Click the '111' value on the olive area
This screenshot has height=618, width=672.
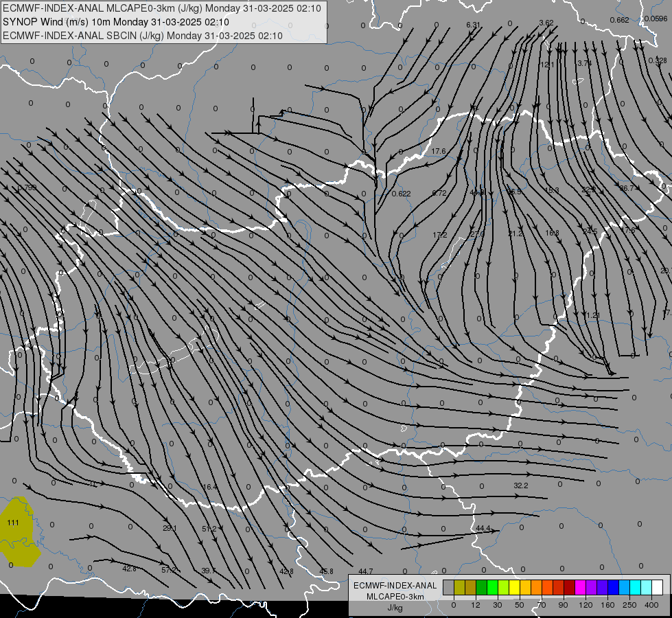click(x=13, y=523)
